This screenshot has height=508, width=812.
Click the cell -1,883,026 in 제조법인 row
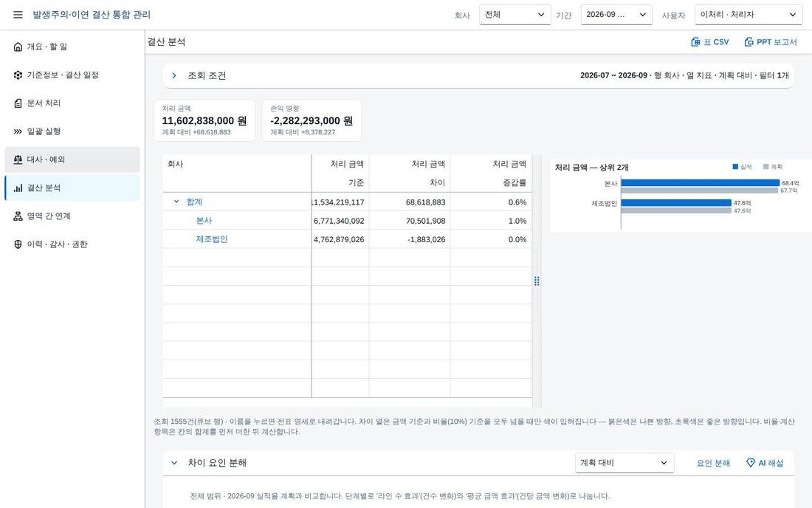pyautogui.click(x=410, y=239)
